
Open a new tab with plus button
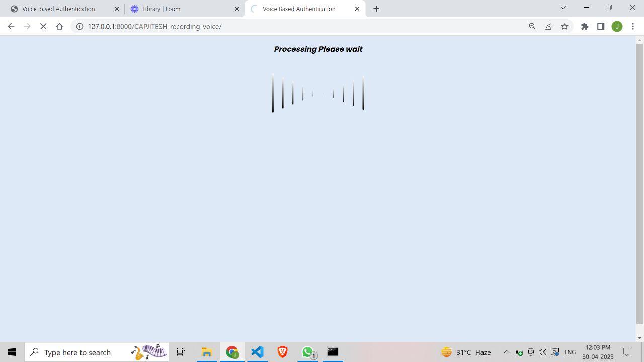pos(376,9)
